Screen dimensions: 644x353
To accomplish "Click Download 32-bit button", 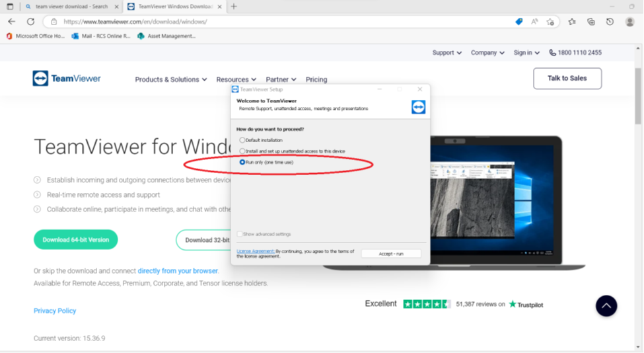I will pos(203,240).
